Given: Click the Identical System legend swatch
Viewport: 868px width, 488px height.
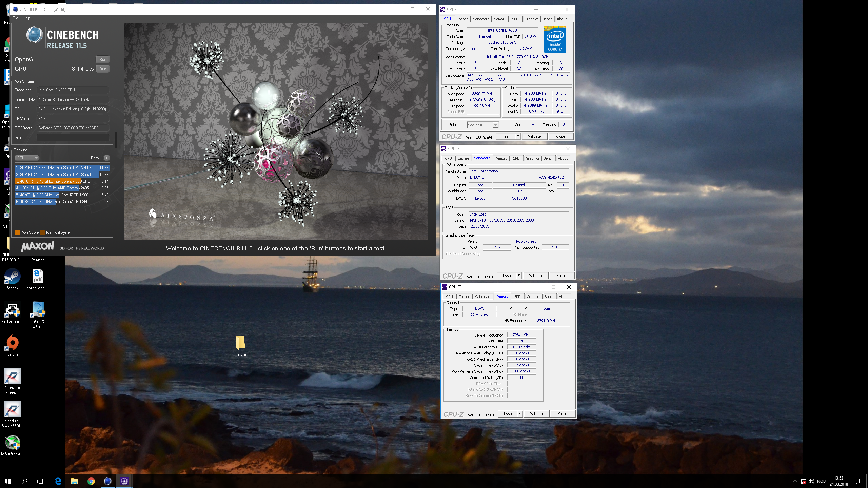Looking at the screenshot, I should pyautogui.click(x=43, y=232).
